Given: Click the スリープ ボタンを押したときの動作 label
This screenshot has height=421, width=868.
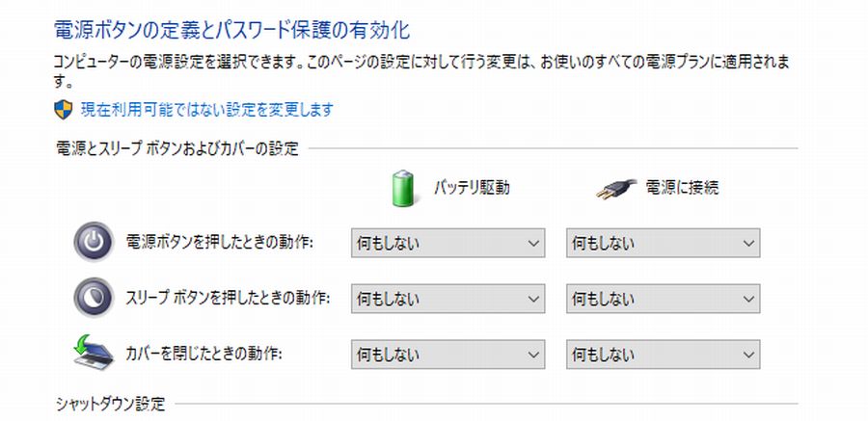Looking at the screenshot, I should tap(228, 299).
